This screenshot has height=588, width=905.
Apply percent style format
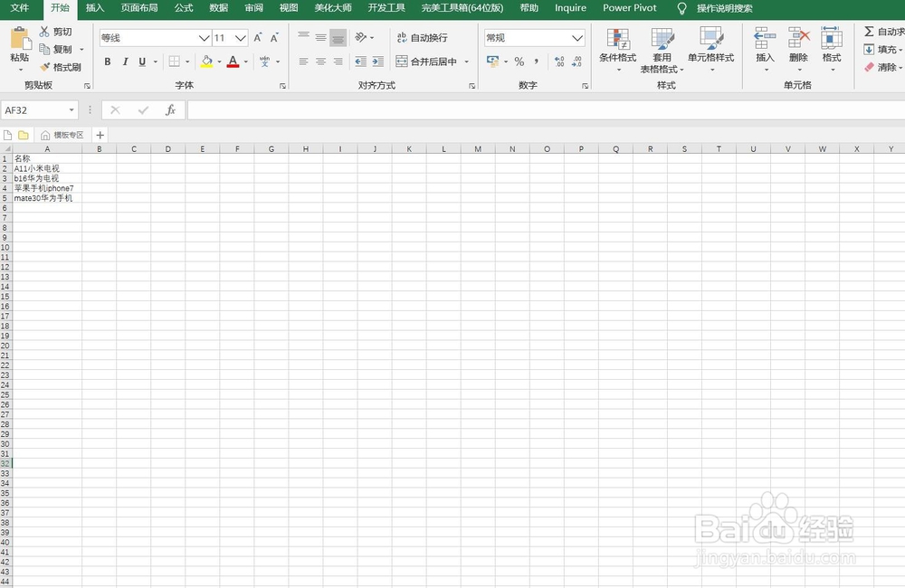coord(519,62)
